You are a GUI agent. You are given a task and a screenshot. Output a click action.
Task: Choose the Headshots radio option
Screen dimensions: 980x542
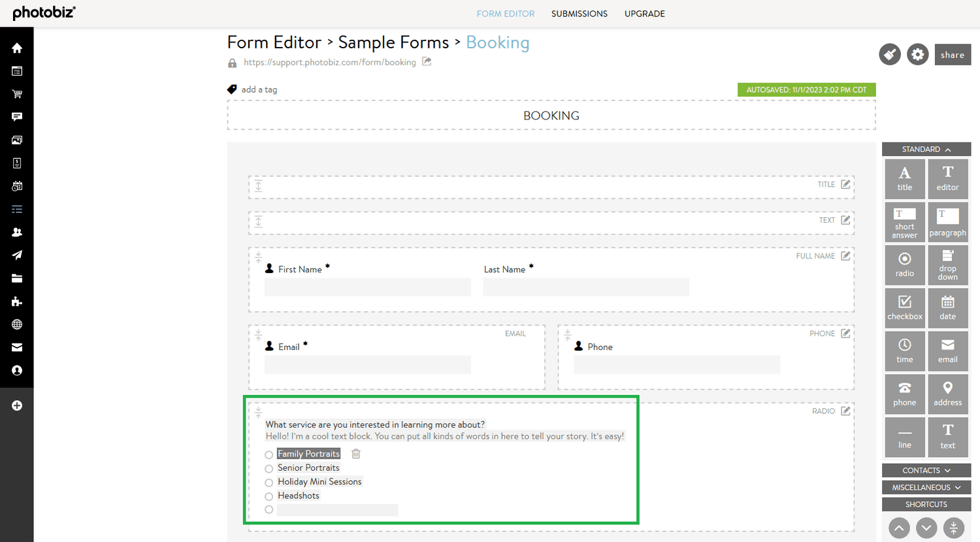269,496
